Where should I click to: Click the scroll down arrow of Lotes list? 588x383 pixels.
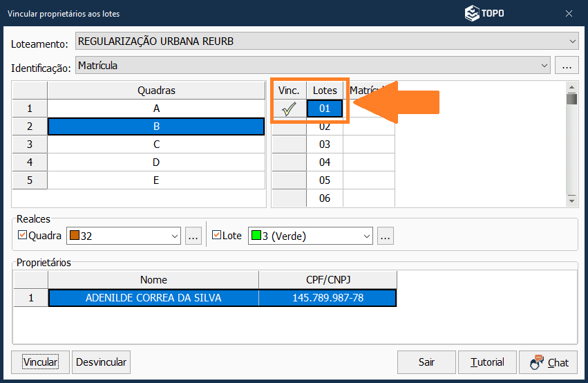tap(571, 200)
